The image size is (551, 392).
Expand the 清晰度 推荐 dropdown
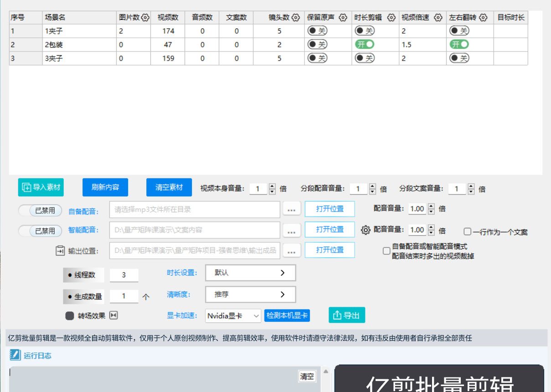point(251,294)
